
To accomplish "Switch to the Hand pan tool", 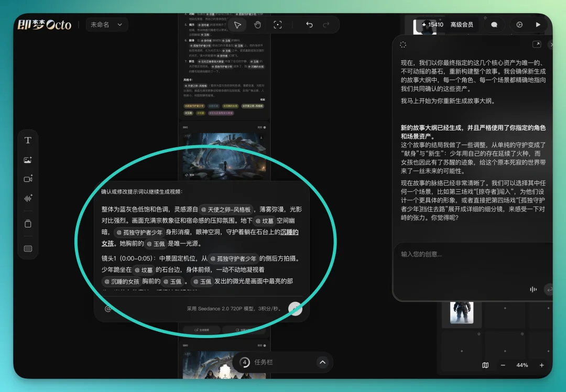I will tap(257, 24).
